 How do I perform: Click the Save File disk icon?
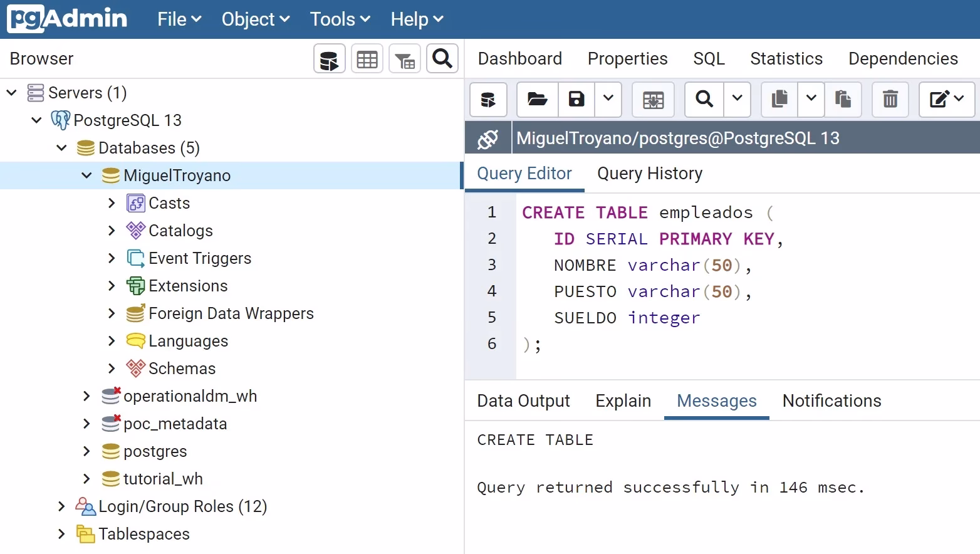pos(576,100)
